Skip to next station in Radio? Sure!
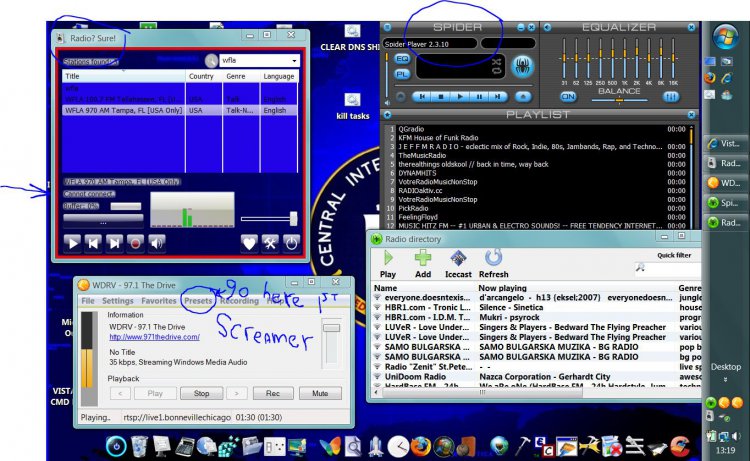750x461 pixels. coord(114,243)
